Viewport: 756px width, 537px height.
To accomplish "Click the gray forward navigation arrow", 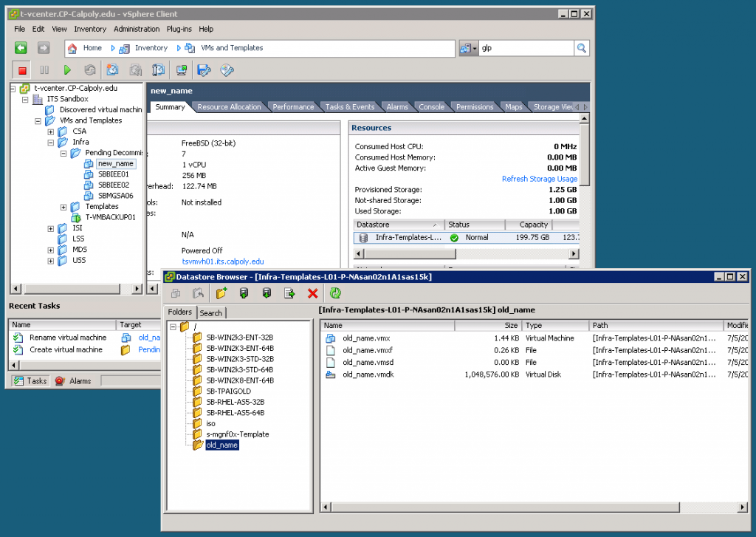I will pyautogui.click(x=44, y=48).
